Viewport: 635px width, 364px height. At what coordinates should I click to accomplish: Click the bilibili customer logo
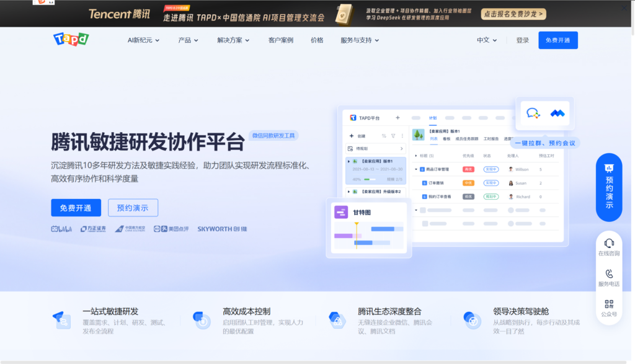point(61,229)
